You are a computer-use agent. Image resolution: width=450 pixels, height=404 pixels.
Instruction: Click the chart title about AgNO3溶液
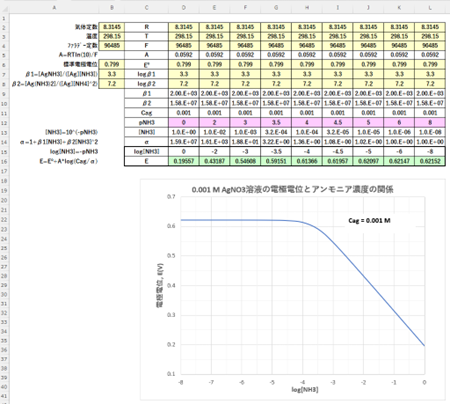coord(292,190)
